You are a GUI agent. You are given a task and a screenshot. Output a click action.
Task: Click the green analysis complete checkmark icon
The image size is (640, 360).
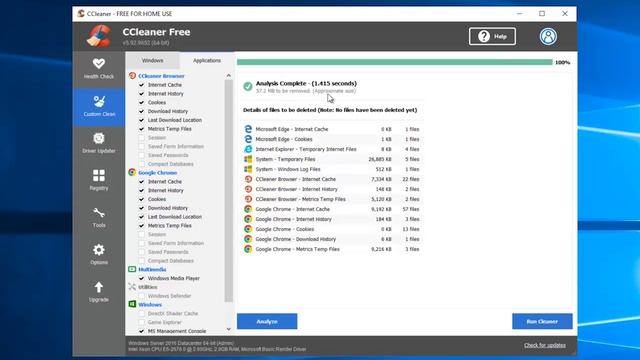[x=248, y=87]
